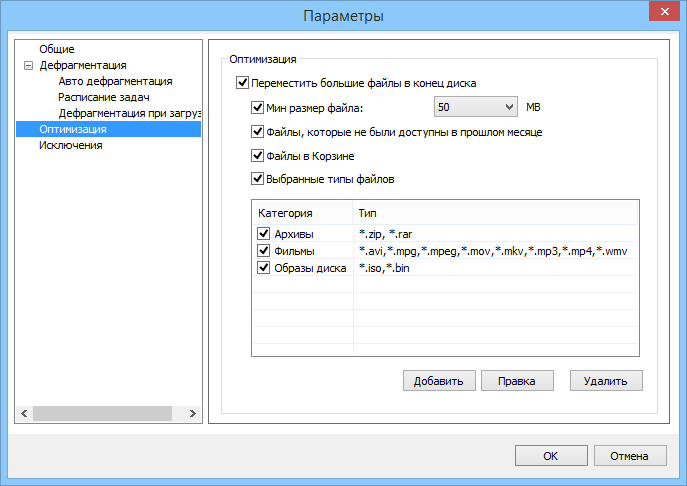Click the tree horizontal scrollbar thumb
This screenshot has height=486, width=687.
pos(103,413)
